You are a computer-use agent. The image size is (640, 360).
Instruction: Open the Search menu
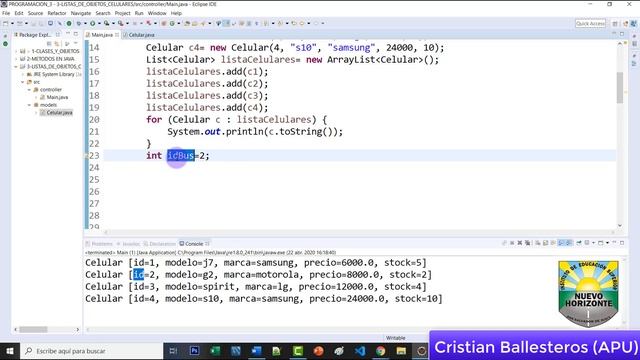[103, 13]
